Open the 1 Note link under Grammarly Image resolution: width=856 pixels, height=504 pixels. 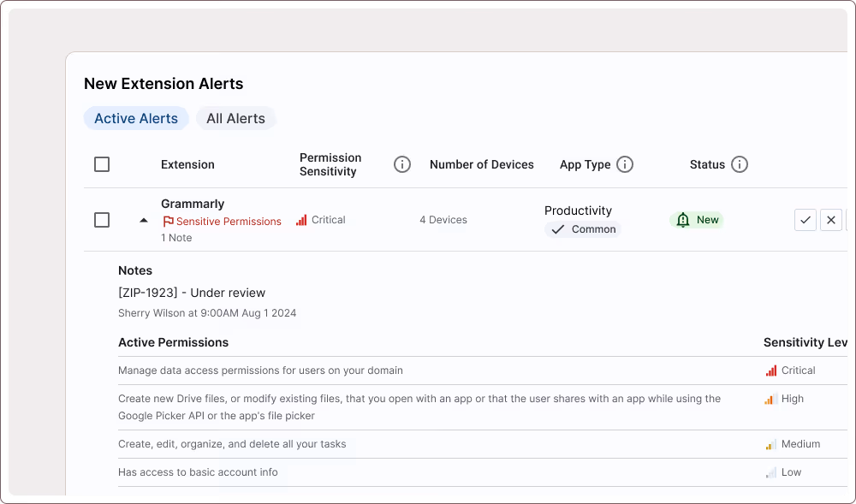click(x=176, y=237)
